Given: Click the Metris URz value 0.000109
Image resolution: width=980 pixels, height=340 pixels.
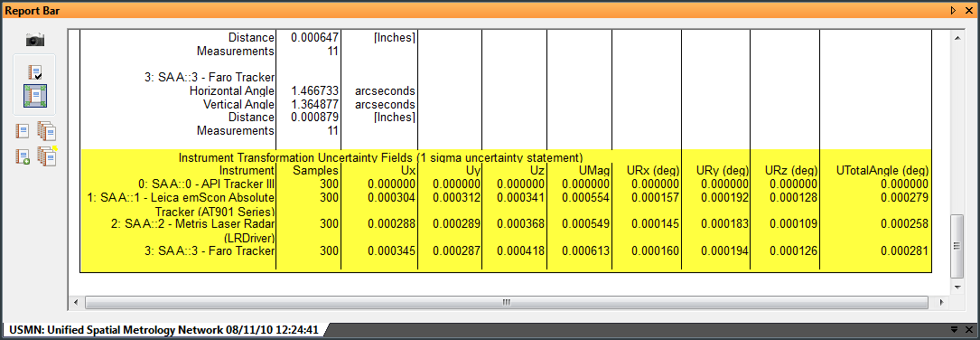Looking at the screenshot, I should (793, 224).
